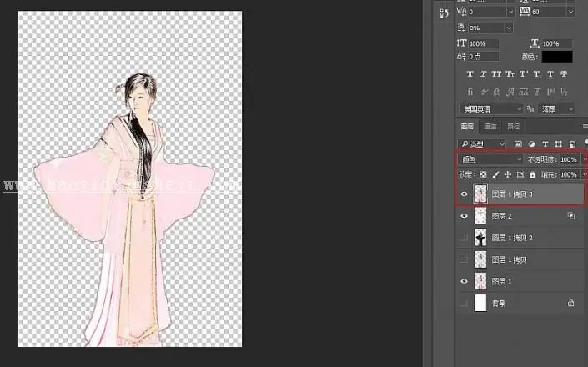Select thumbnail of 图层 1 拷贝 2

tap(480, 238)
